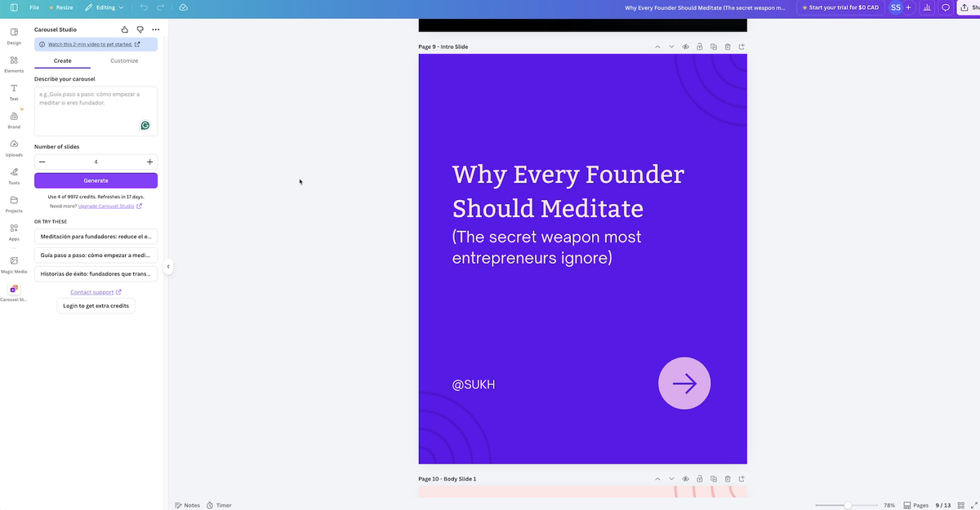Open Carousel Studio's more options menu
Viewport: 980px width, 510px height.
coord(156,29)
